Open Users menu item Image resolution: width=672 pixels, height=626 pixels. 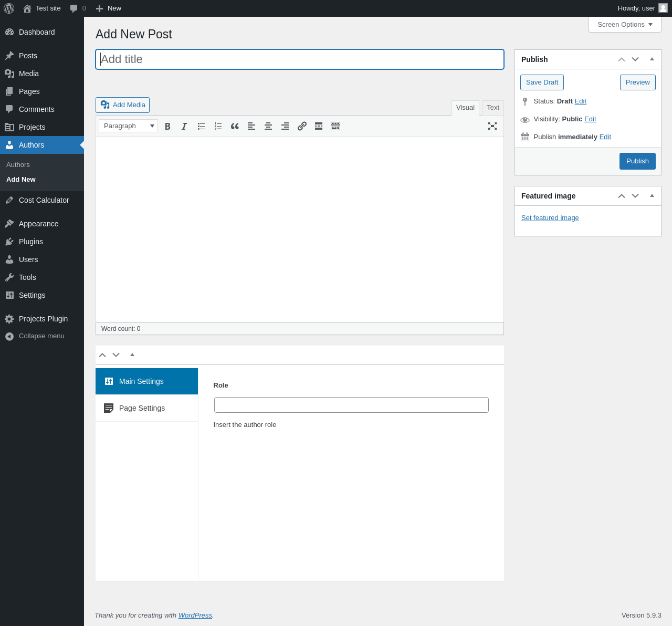click(x=42, y=259)
